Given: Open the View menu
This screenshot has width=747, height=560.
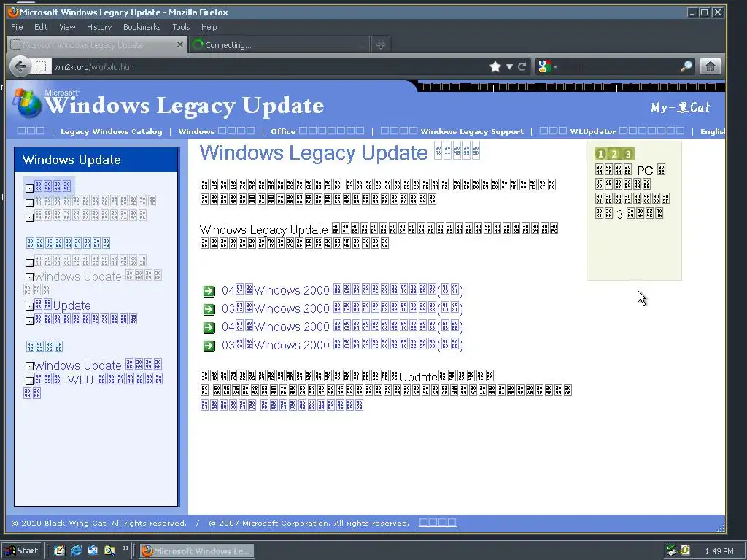Looking at the screenshot, I should tap(67, 27).
